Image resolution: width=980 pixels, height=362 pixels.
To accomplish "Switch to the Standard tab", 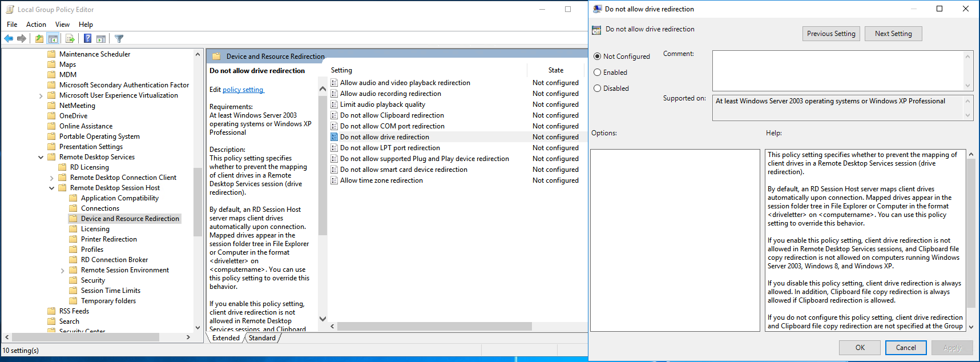I will point(262,338).
